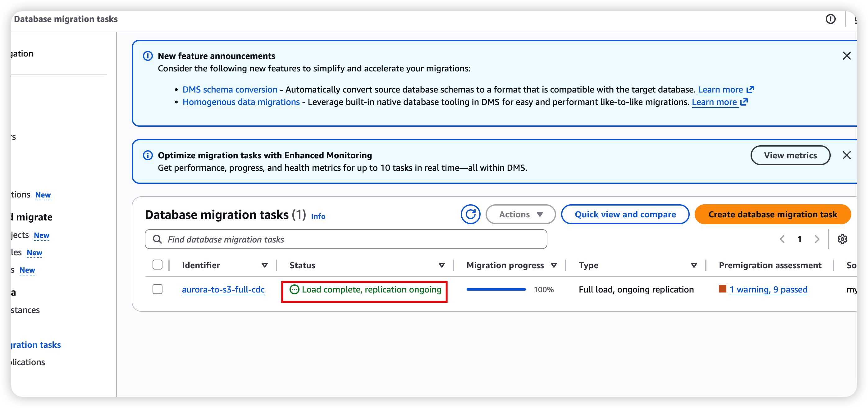Sort by Migration progress column arrow
This screenshot has width=868, height=408.
[554, 265]
